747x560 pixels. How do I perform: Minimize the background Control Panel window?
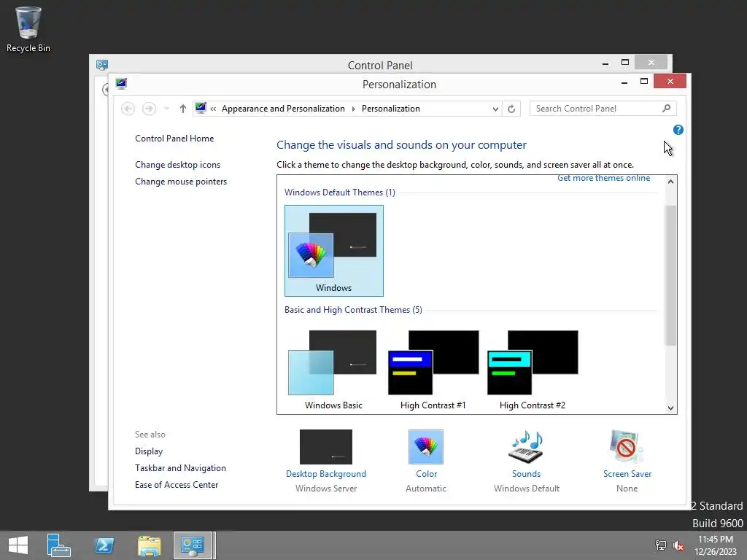coord(605,63)
